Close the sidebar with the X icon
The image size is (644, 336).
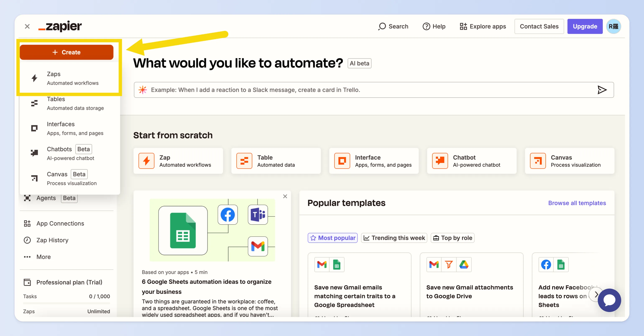(27, 27)
